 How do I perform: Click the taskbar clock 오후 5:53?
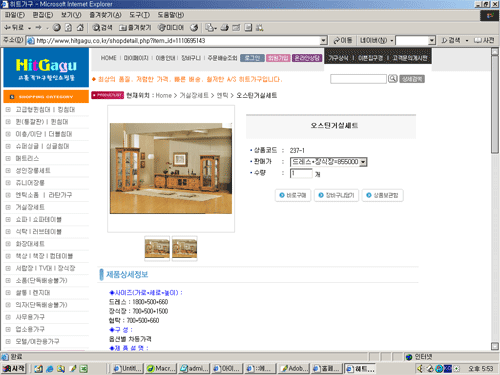480,368
